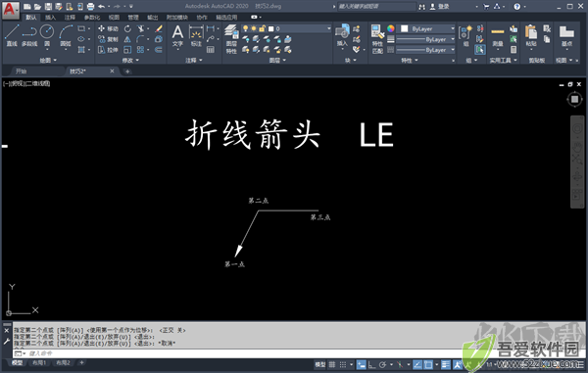Screen dimensions: 588x373
Task: Expand the Annotation (注释) panel
Action: tap(194, 60)
